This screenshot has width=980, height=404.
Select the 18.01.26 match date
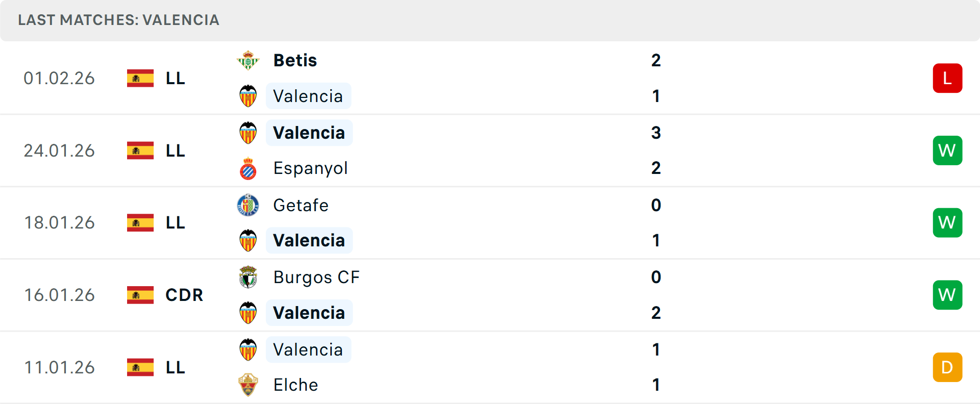[60, 223]
